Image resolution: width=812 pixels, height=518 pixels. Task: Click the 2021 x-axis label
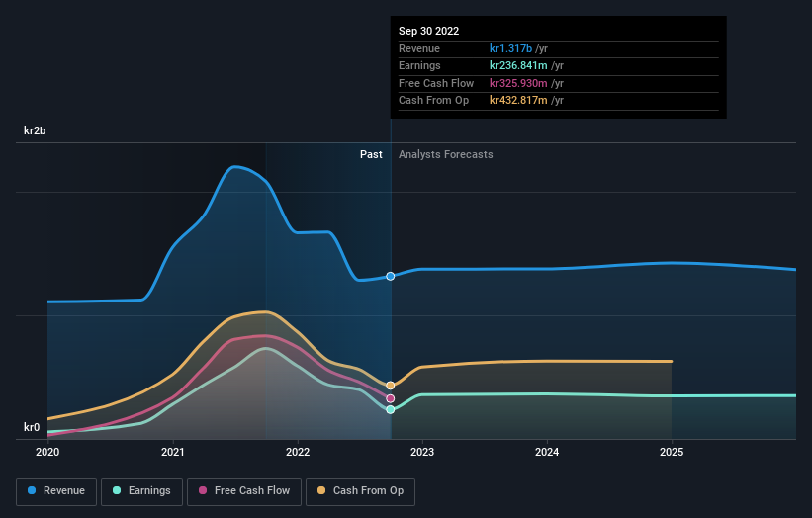173,453
